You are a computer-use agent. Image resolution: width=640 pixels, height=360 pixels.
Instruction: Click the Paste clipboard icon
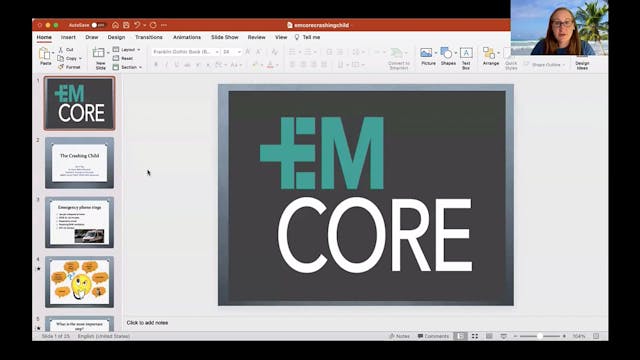(44, 53)
